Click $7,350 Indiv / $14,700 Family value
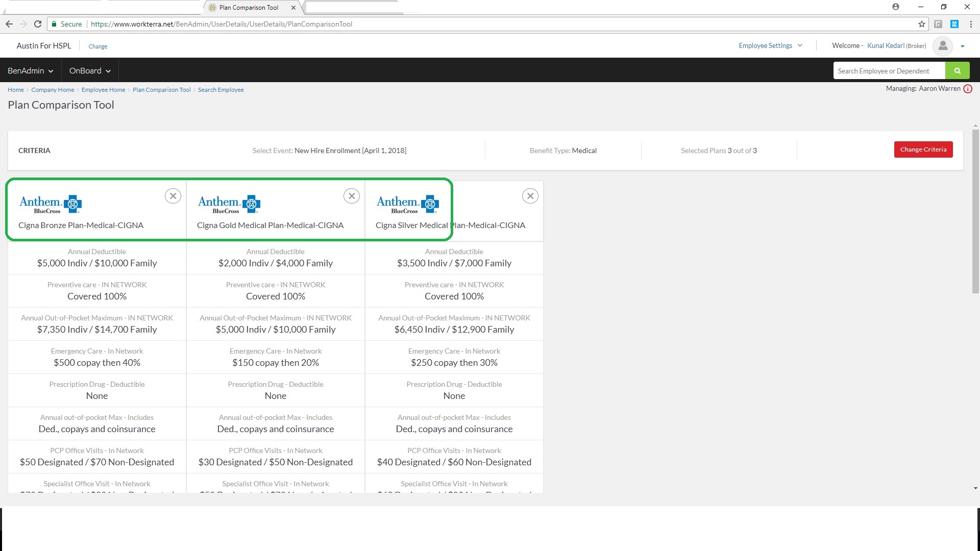Image resolution: width=980 pixels, height=551 pixels. [x=97, y=330]
